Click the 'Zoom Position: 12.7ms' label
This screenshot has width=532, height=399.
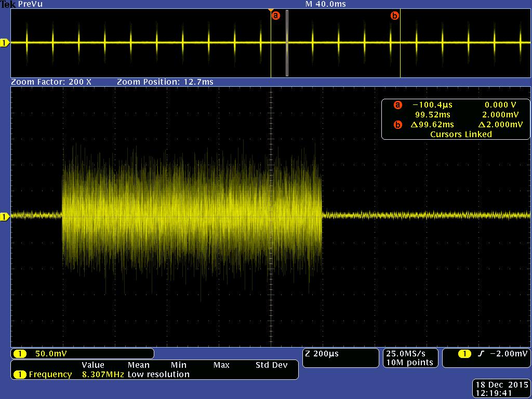tap(165, 82)
